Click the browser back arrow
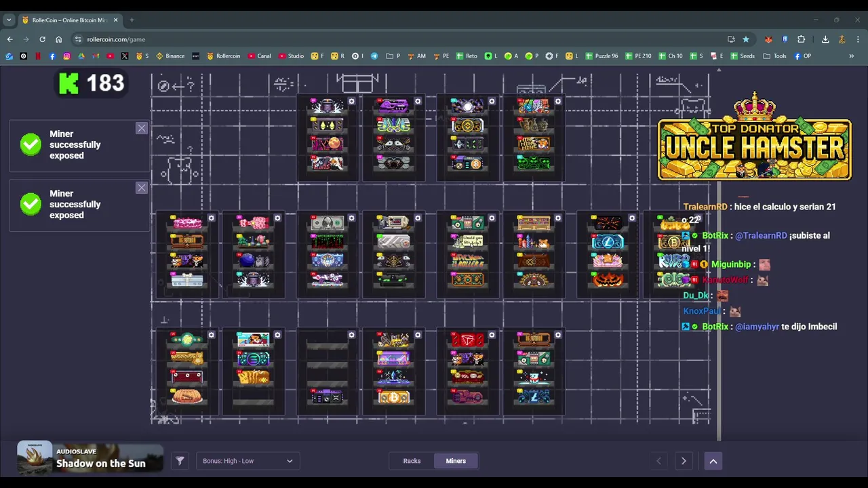The image size is (868, 488). tap(9, 39)
